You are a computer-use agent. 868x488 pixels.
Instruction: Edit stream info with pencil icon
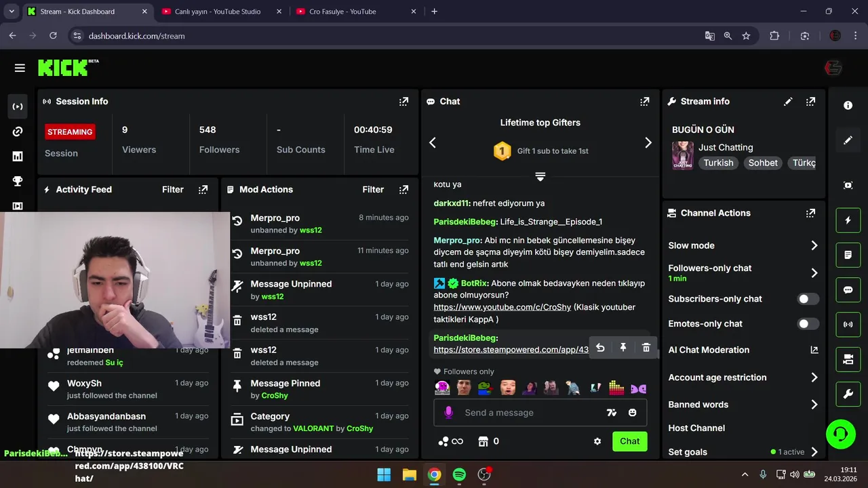(788, 102)
